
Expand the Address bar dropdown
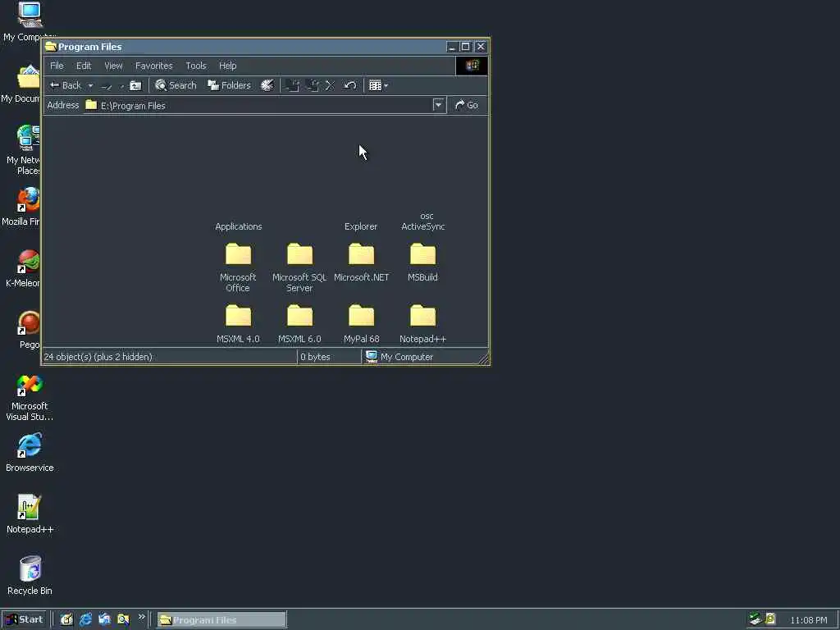tap(438, 105)
